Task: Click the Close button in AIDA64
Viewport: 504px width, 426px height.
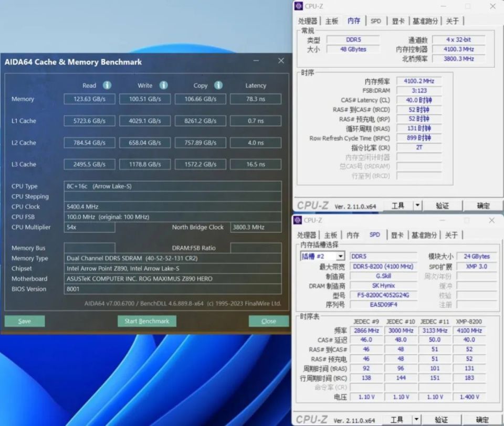Action: point(269,321)
